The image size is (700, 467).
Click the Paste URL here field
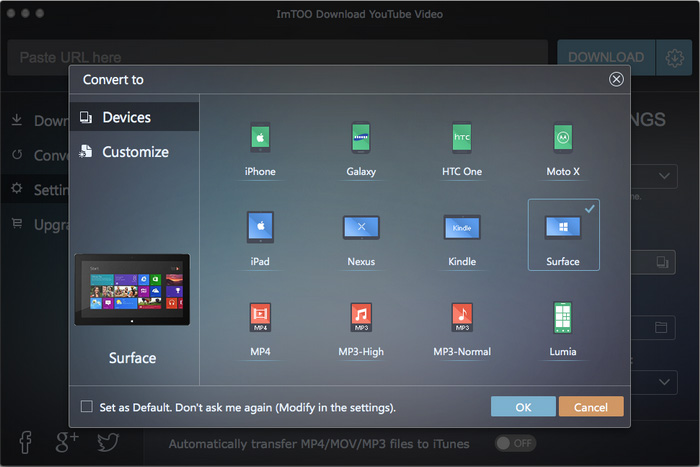(x=277, y=57)
